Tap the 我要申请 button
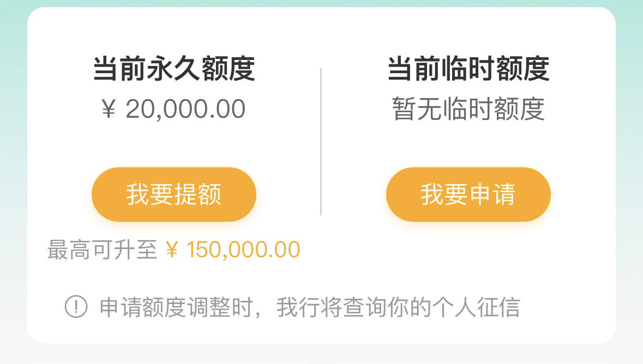Screen dimensions: 643x364 [468, 195]
